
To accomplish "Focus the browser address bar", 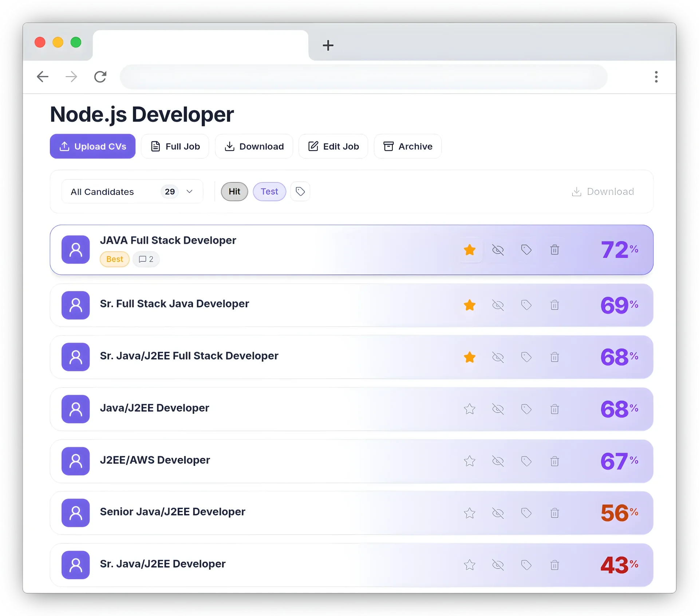I will click(x=364, y=77).
